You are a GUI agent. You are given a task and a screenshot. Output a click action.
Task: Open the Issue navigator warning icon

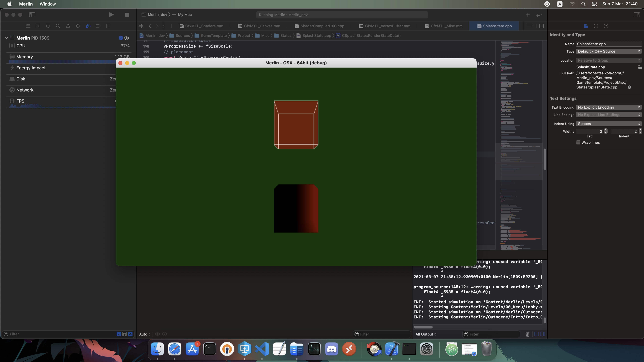pyautogui.click(x=68, y=26)
